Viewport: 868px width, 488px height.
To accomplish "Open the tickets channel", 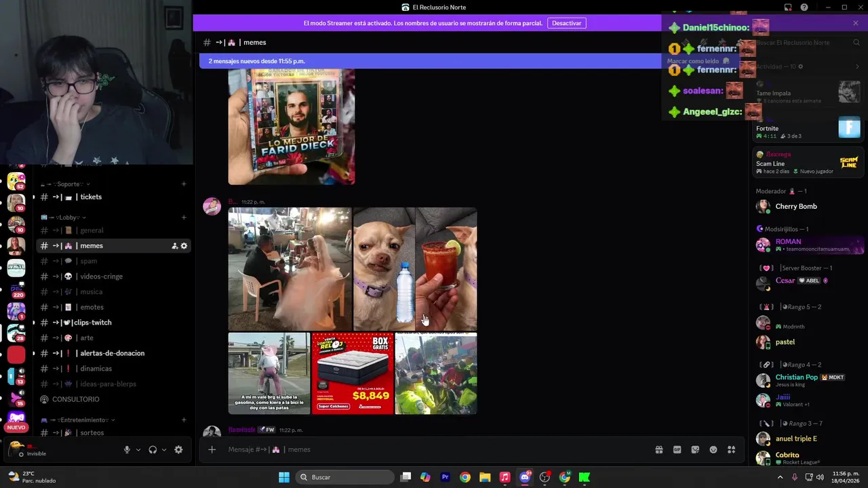I will (x=114, y=197).
